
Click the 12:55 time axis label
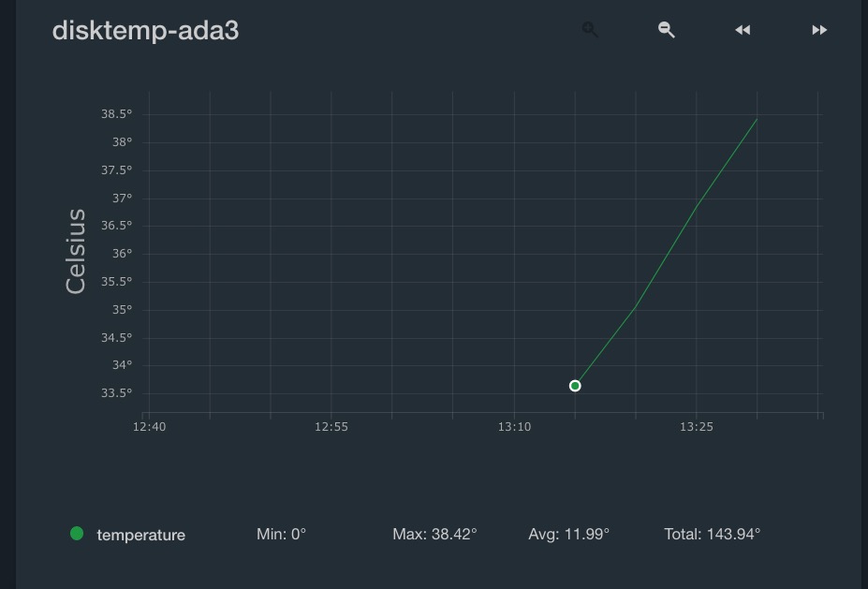tap(331, 427)
